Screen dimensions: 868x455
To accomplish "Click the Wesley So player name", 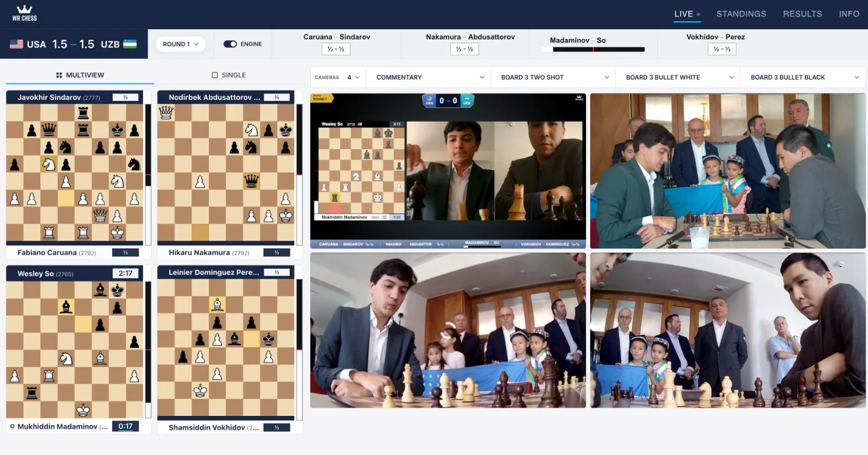I will coord(35,273).
